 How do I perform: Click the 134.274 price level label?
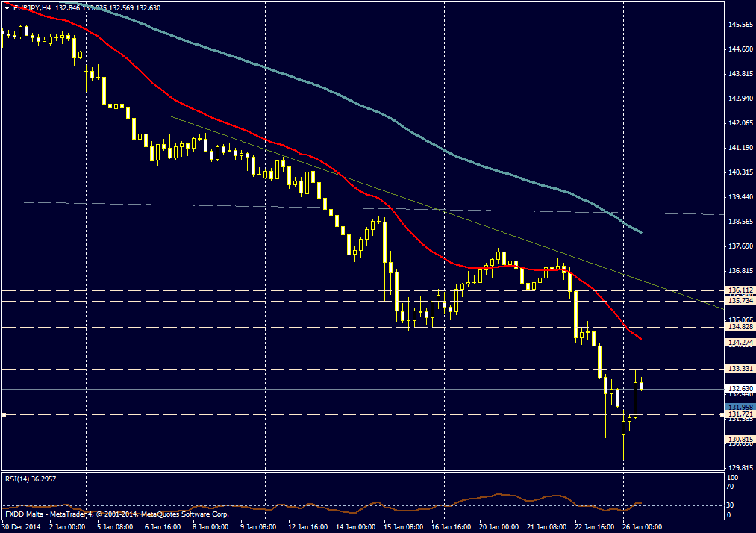738,343
